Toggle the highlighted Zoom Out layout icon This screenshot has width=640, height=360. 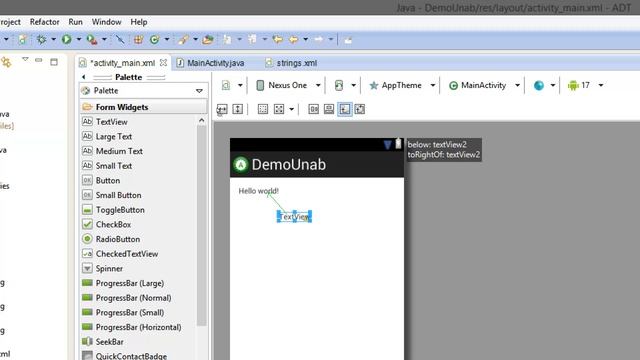click(x=344, y=109)
